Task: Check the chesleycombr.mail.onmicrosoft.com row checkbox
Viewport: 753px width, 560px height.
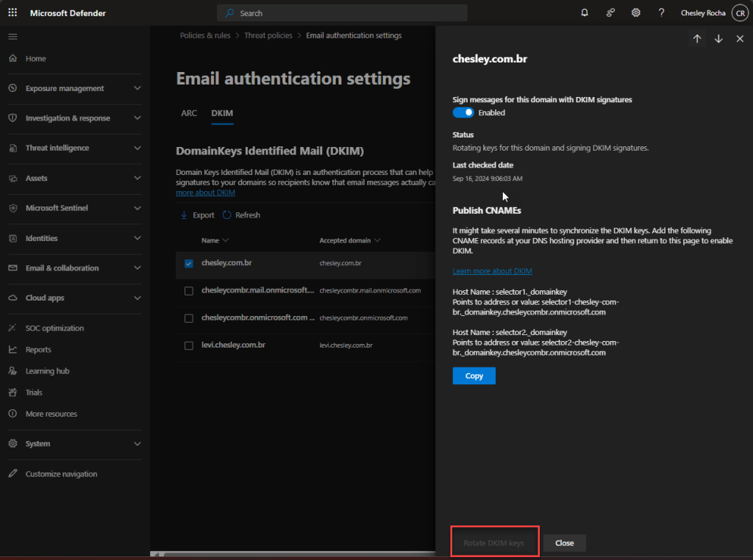Action: [x=189, y=291]
